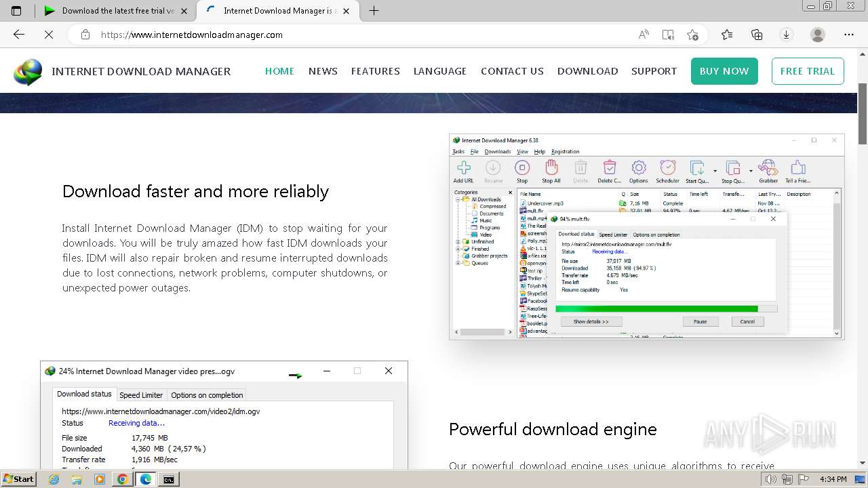Open Action Center flag icon
This screenshot has width=868, height=488.
(804, 479)
